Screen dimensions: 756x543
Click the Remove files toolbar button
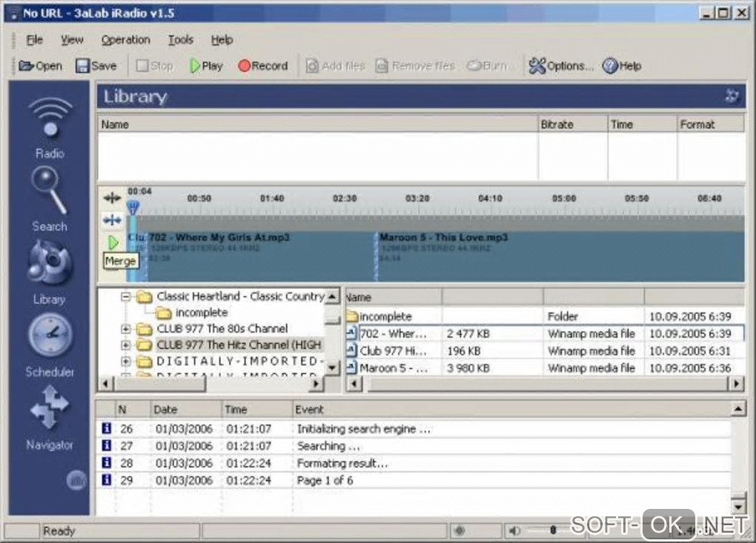(x=415, y=66)
